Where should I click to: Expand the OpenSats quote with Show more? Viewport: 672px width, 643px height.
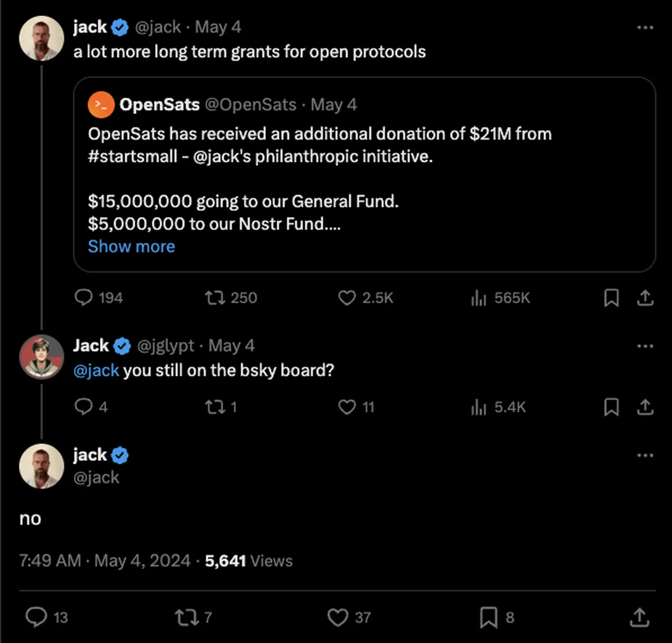(132, 247)
